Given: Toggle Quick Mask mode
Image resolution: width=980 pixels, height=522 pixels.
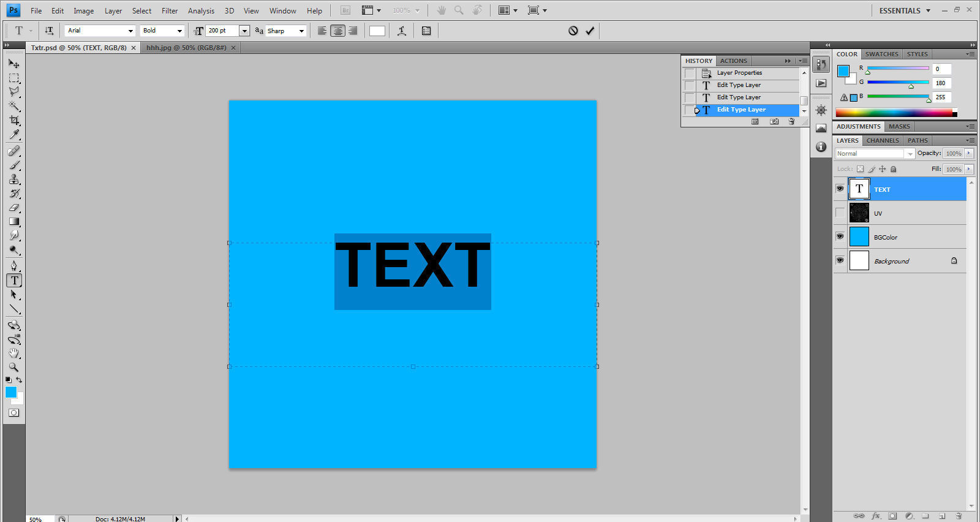Looking at the screenshot, I should [x=13, y=413].
